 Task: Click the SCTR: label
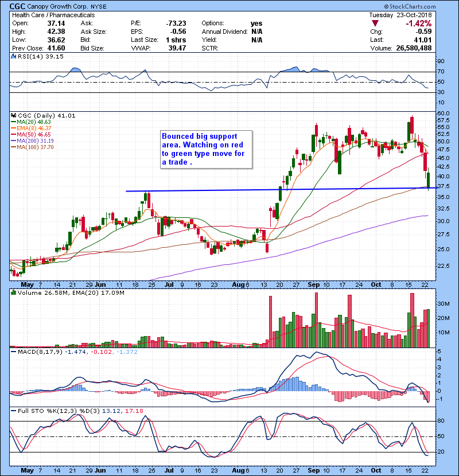click(210, 48)
